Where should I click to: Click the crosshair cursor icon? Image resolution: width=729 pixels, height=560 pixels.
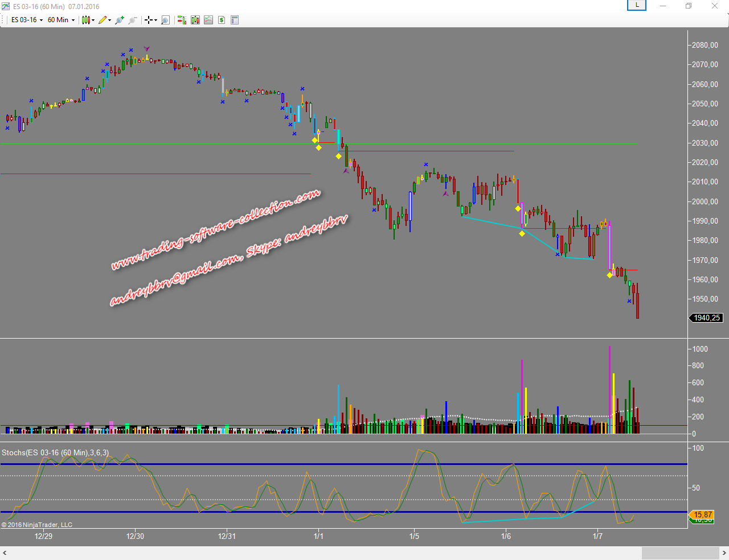[149, 20]
